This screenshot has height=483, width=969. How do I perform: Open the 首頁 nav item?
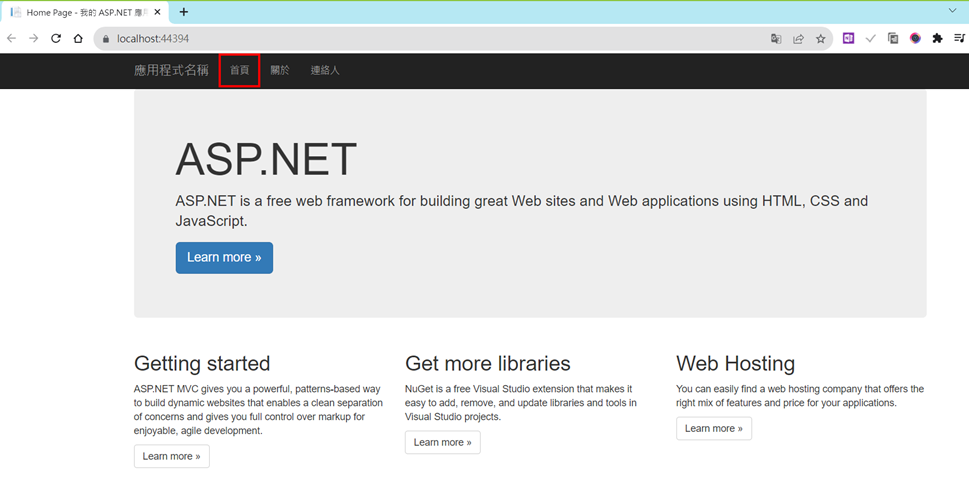(239, 70)
